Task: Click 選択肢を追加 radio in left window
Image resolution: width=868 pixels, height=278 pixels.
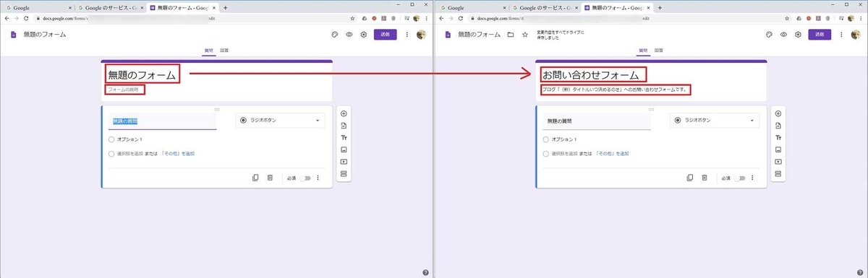Action: tap(111, 154)
